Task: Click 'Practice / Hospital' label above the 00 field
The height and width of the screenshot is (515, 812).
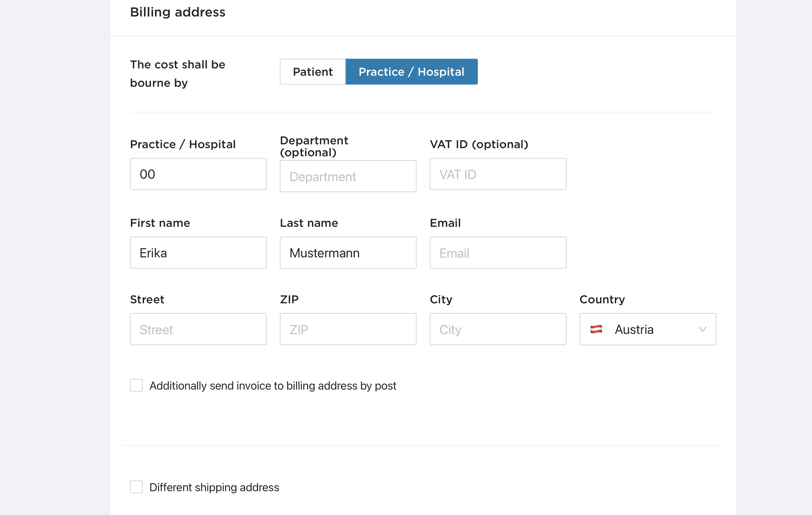Action: [x=183, y=144]
